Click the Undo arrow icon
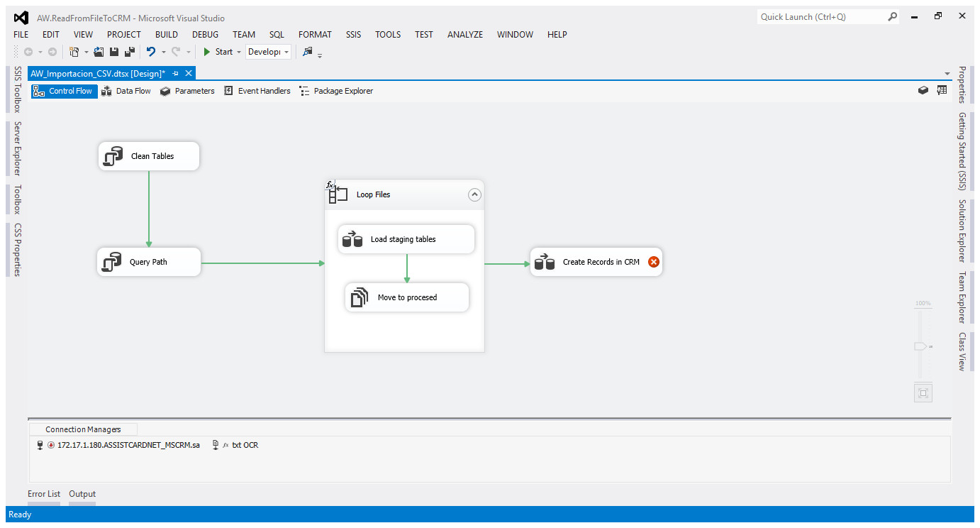Screen dimensions: 980x528 [151, 52]
